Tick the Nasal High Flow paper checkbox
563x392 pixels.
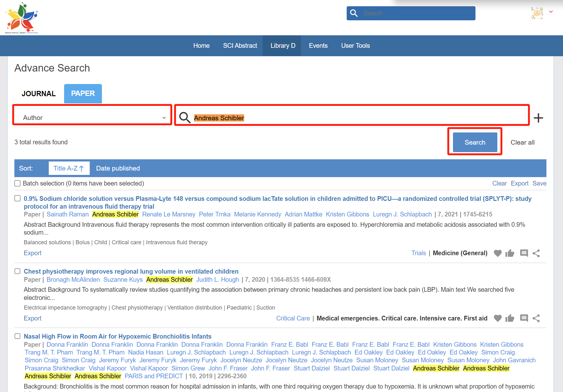click(18, 336)
